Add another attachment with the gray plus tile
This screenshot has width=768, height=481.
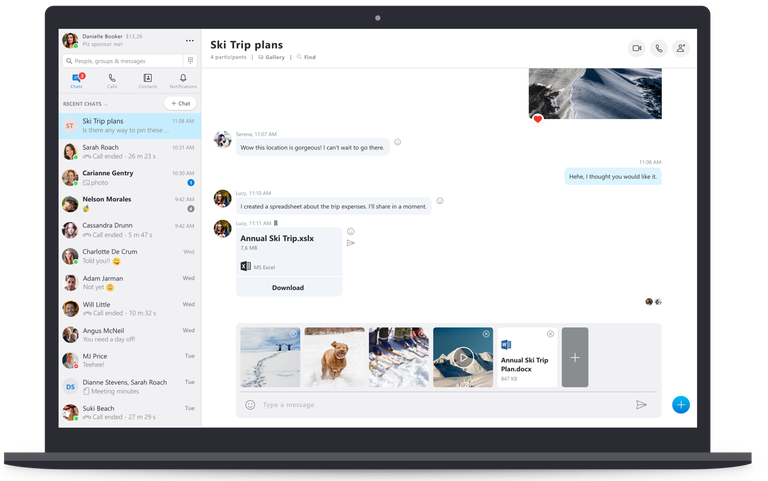(575, 357)
